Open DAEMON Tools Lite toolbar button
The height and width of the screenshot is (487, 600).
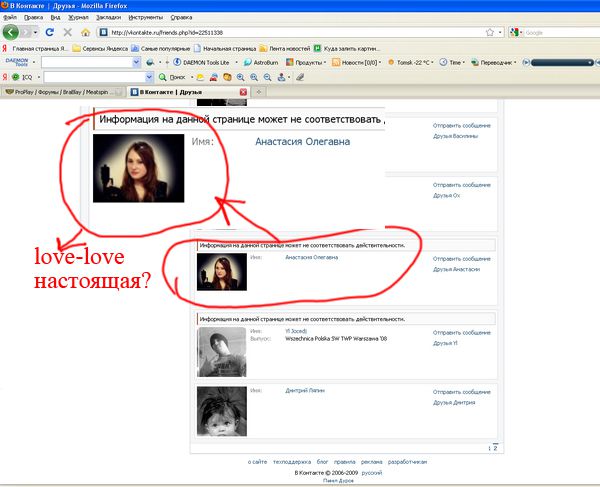pos(201,62)
